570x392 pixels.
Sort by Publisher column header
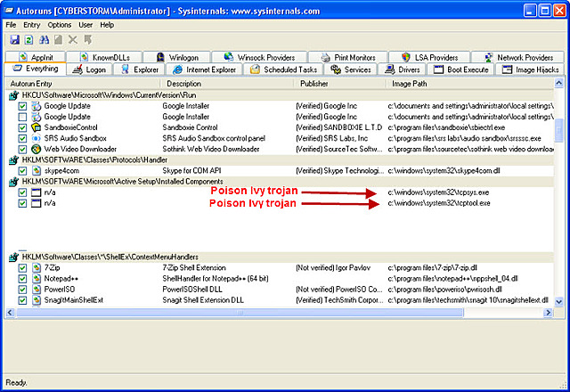click(x=340, y=84)
